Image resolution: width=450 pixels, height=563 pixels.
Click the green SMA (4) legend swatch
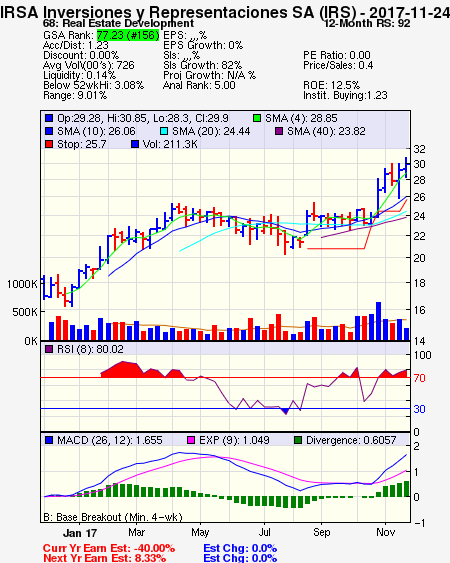point(257,118)
